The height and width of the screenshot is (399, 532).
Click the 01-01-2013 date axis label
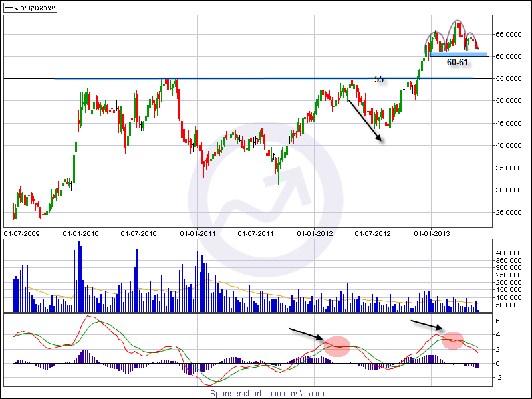click(432, 233)
